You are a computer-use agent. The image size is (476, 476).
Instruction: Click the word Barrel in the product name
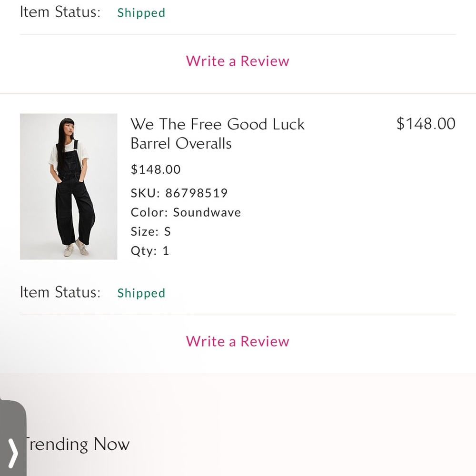tap(151, 143)
